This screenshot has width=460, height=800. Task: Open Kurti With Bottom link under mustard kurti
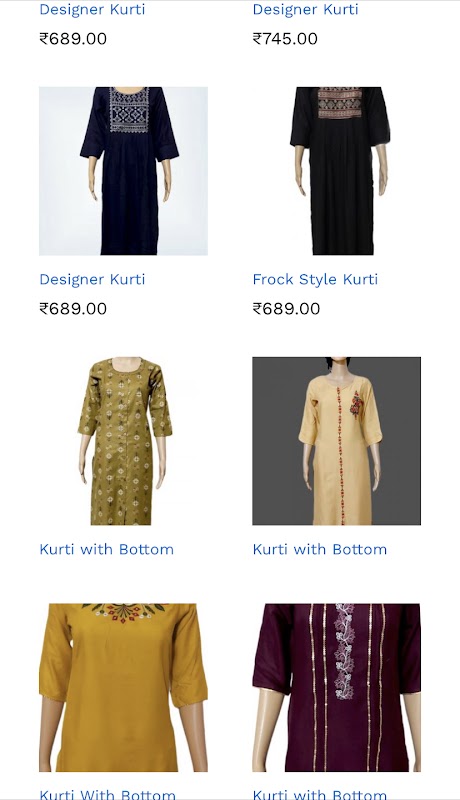point(108,794)
